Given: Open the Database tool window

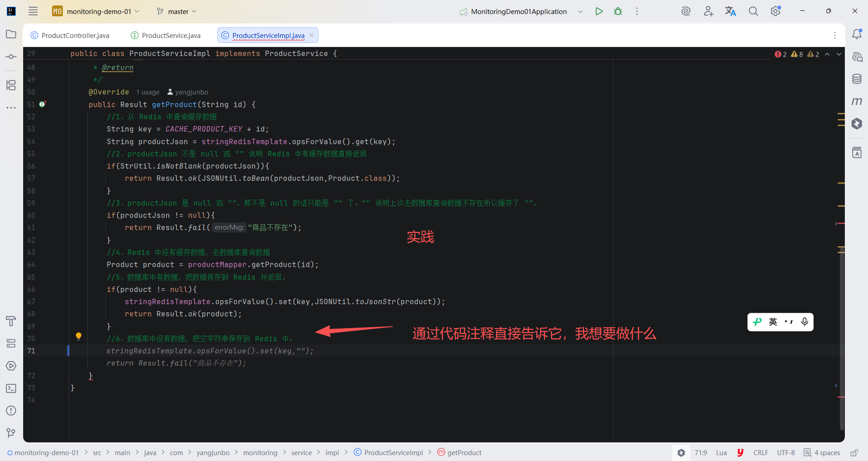Looking at the screenshot, I should [857, 79].
